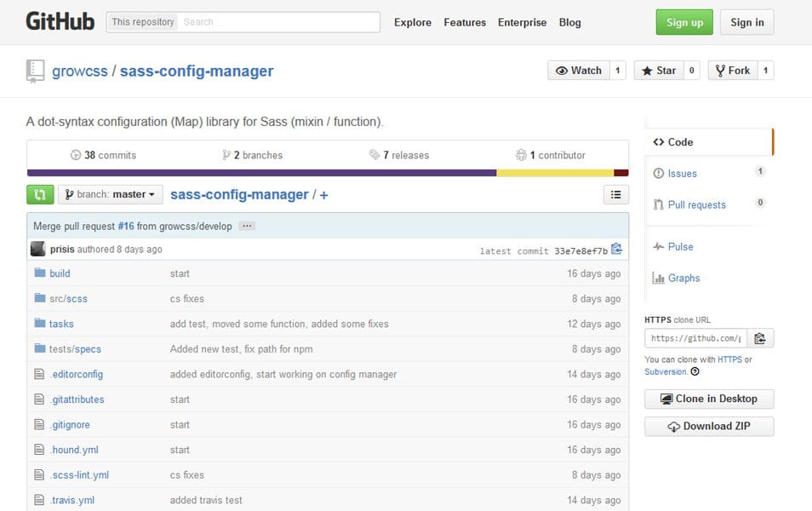This screenshot has height=511, width=812.
Task: Open the Graphs section
Action: pyautogui.click(x=683, y=278)
